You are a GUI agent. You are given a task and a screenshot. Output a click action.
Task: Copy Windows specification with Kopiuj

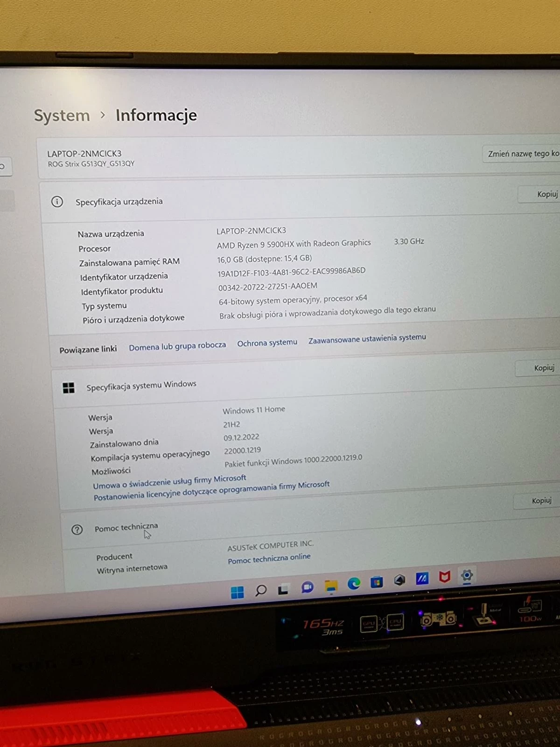pos(538,368)
